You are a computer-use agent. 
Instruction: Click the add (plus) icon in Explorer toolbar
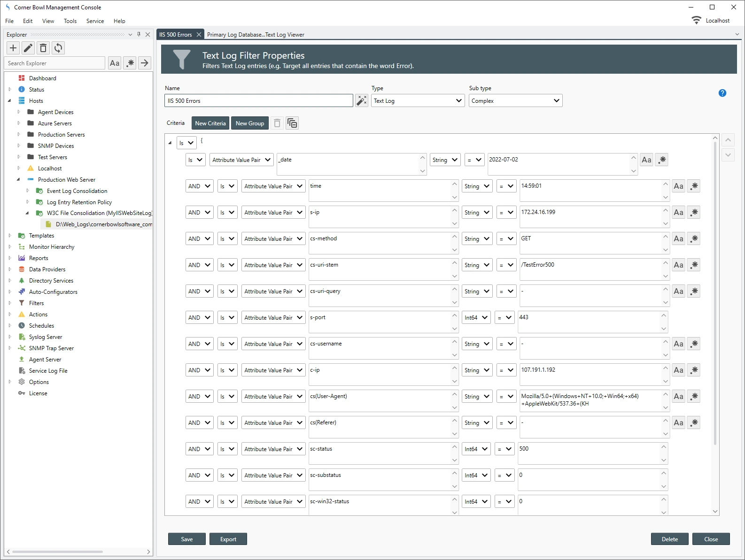tap(13, 48)
